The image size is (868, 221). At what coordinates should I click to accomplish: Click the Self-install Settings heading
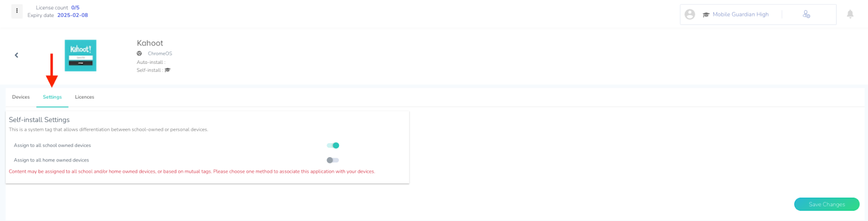39,120
